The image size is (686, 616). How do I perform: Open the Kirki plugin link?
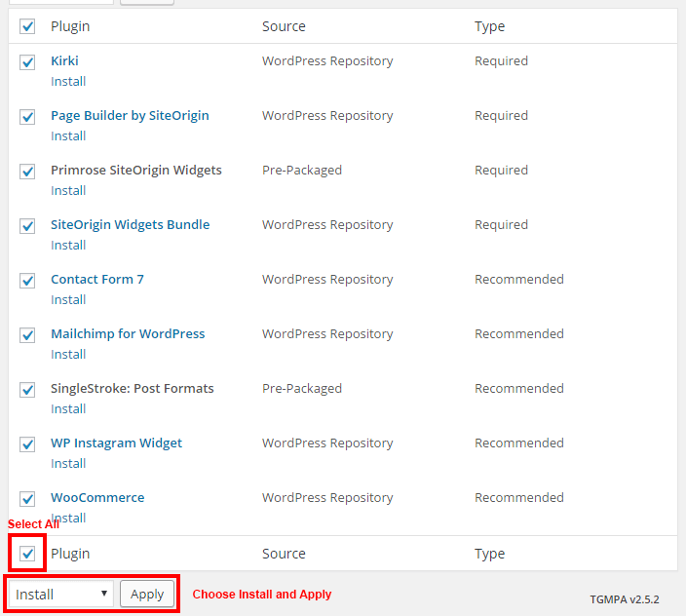coord(64,60)
